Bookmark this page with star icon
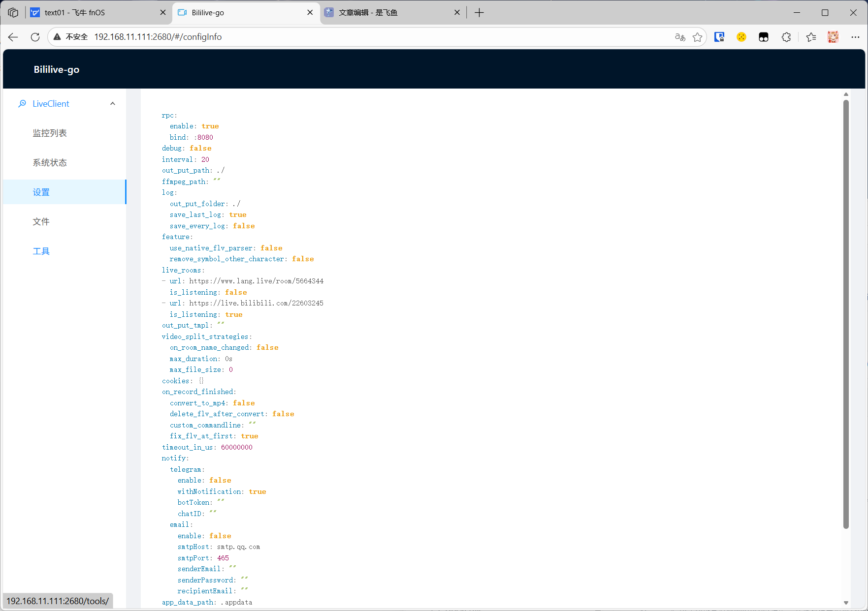The width and height of the screenshot is (868, 611). tap(697, 37)
